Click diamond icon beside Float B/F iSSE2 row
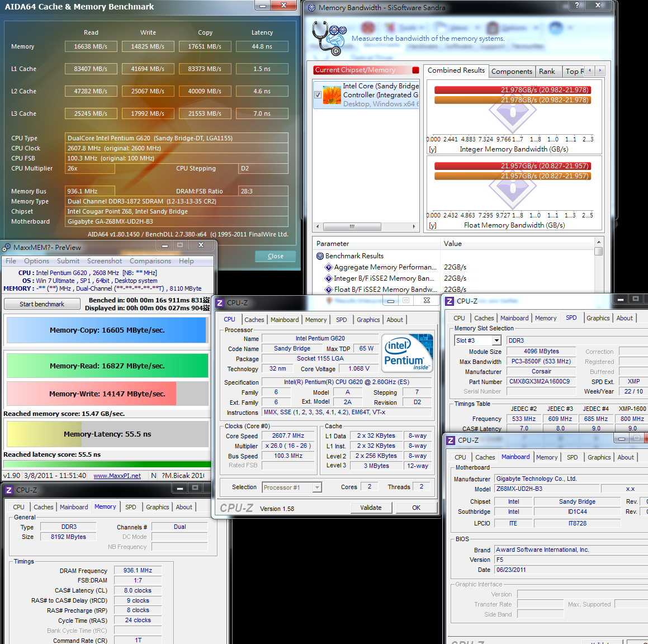The height and width of the screenshot is (644, 648). coord(329,290)
